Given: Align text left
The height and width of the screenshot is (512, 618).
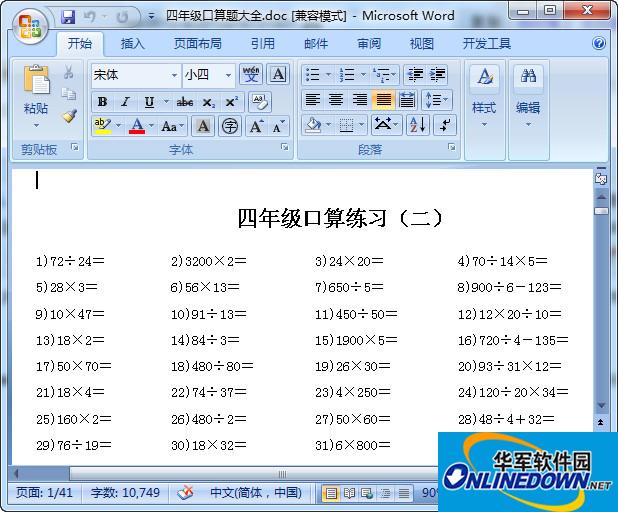Looking at the screenshot, I should pos(313,99).
